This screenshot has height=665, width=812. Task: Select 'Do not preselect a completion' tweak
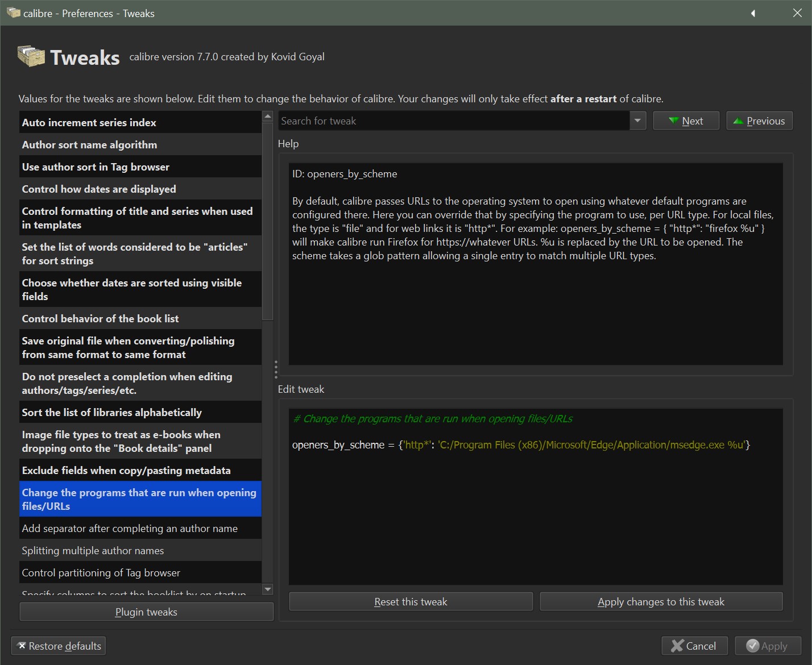(140, 383)
